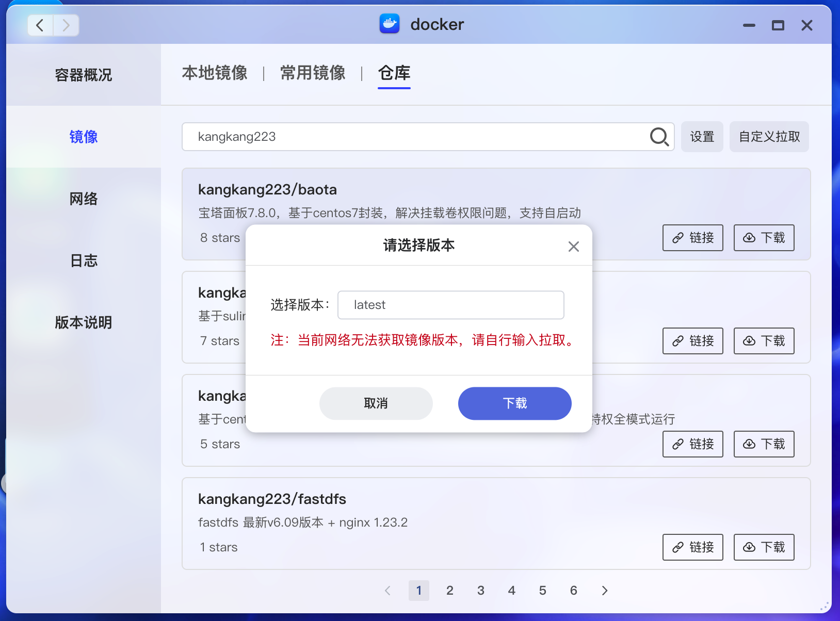Go to results page 6

[574, 591]
